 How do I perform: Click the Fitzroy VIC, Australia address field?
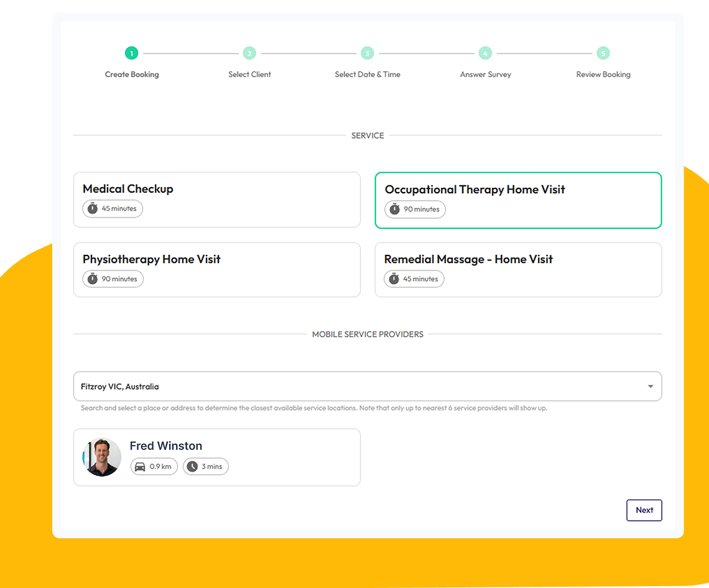tap(368, 387)
